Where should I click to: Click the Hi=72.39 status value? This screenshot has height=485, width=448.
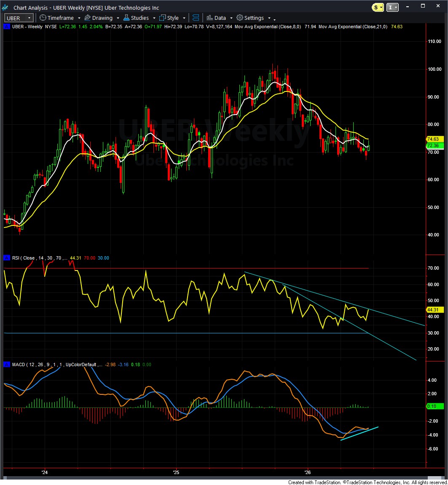(173, 27)
